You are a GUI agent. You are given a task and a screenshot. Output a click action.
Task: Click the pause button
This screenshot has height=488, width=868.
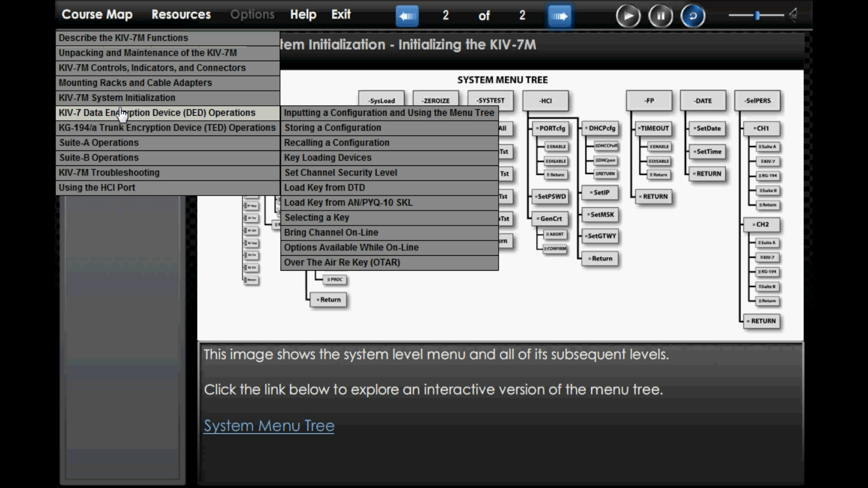tap(660, 16)
